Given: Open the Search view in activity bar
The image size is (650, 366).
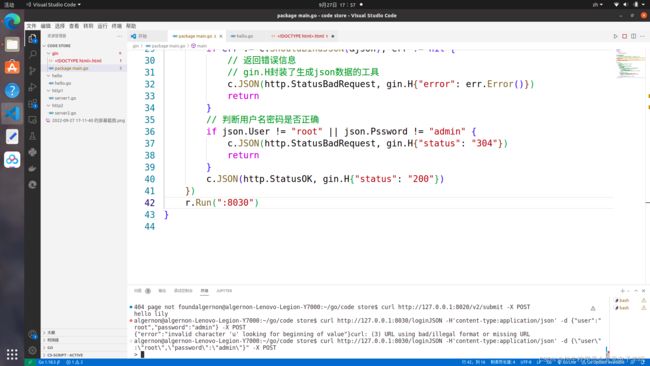Looking at the screenshot, I should click(x=32, y=54).
